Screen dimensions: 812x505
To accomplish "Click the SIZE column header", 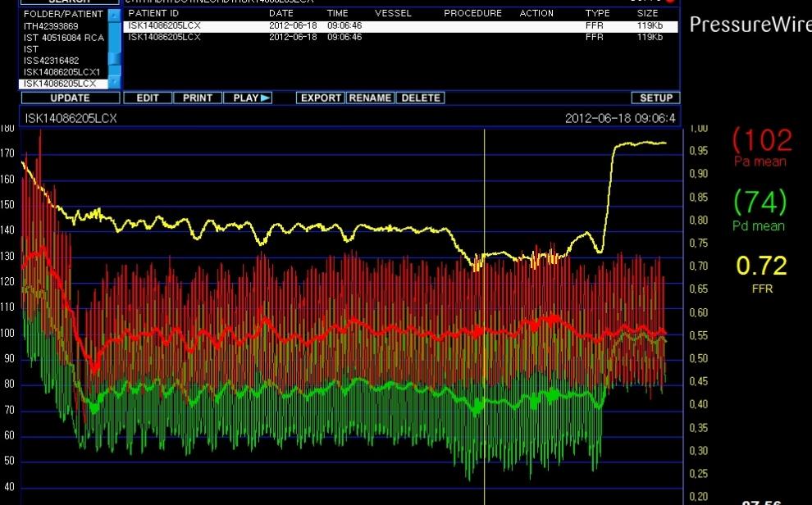I will pos(647,13).
